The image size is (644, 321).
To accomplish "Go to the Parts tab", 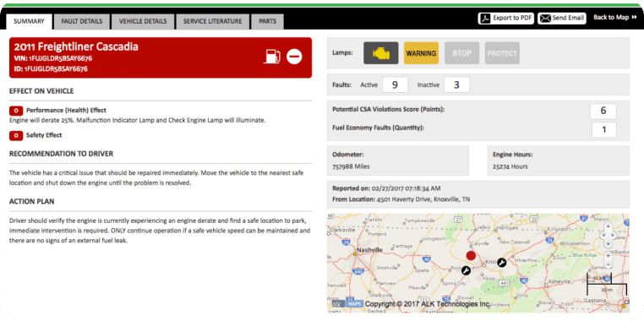I will click(x=267, y=21).
